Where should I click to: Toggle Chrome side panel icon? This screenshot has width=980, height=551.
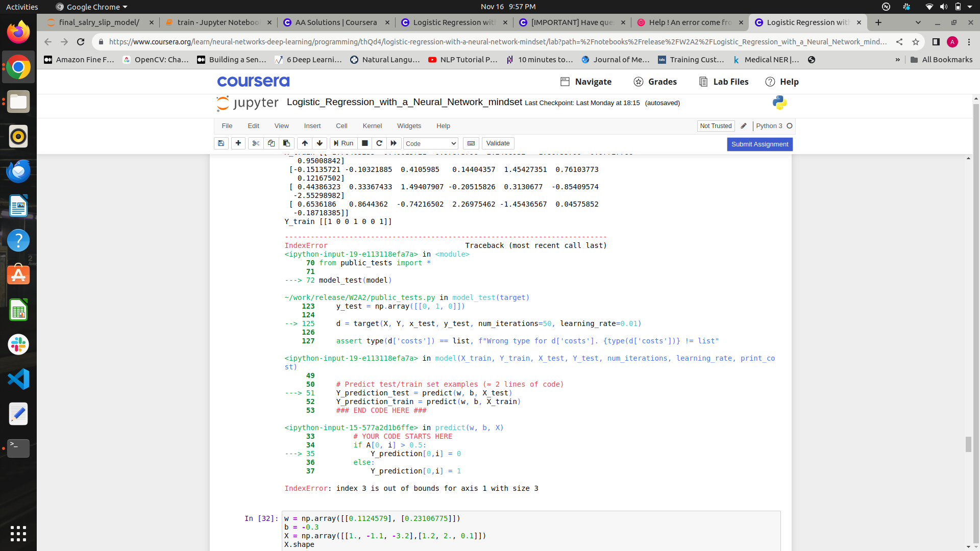coord(936,42)
